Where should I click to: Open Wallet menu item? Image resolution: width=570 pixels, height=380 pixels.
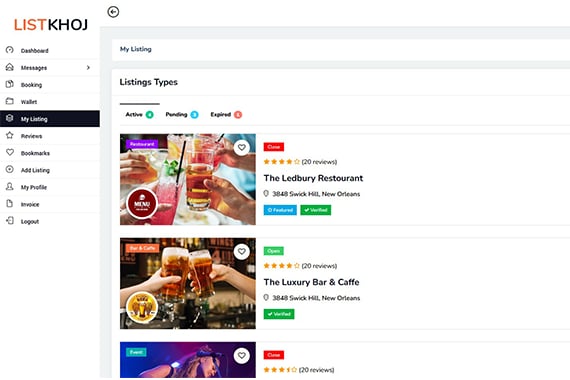[x=50, y=102]
